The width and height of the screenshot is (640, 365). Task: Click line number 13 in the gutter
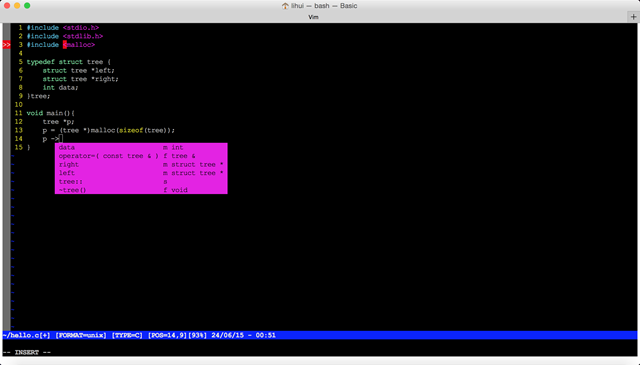point(18,130)
